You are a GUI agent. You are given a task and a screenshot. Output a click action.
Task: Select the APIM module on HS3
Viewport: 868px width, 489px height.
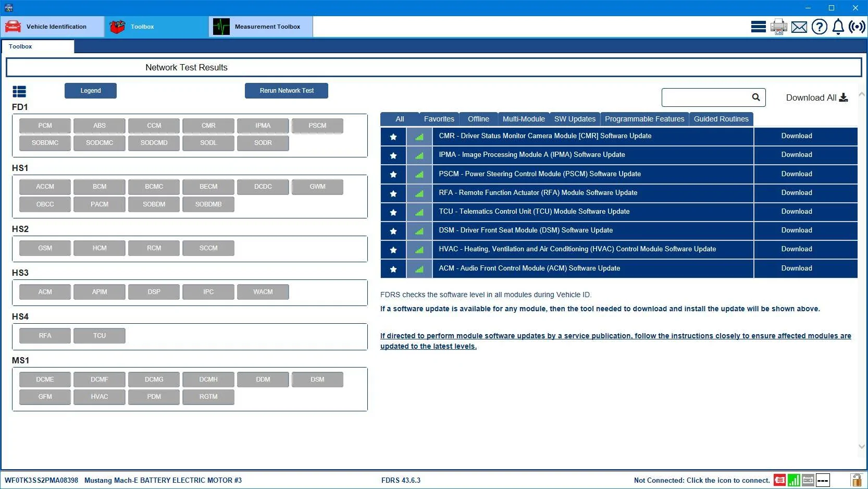point(100,292)
